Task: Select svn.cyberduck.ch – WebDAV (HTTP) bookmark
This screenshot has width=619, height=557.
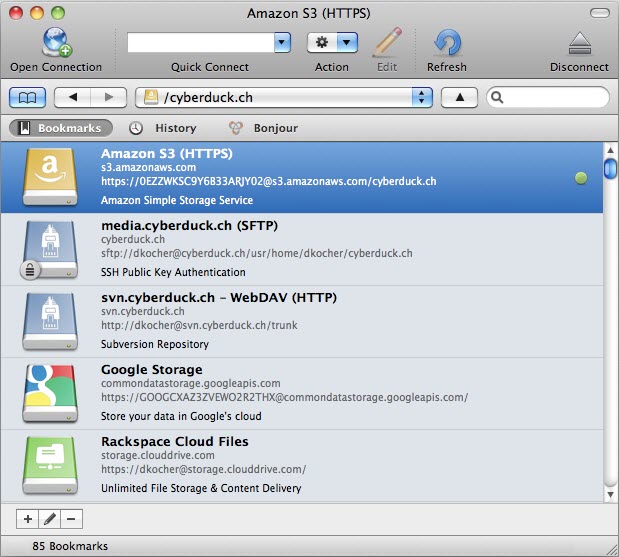Action: coord(219,298)
